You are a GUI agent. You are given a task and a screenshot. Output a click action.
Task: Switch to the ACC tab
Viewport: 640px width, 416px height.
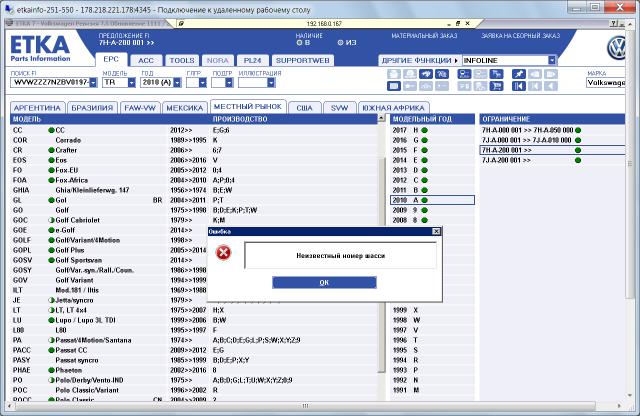coord(146,60)
